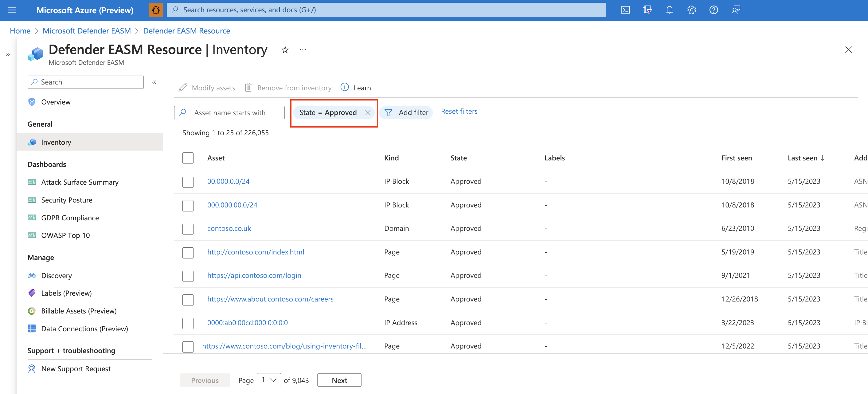Open GDPR Compliance dashboard

(x=69, y=217)
